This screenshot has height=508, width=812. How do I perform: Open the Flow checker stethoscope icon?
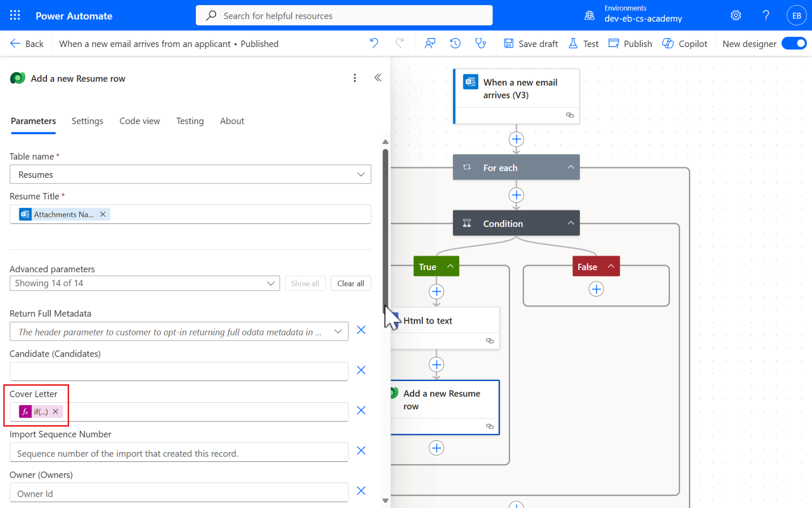[480, 44]
